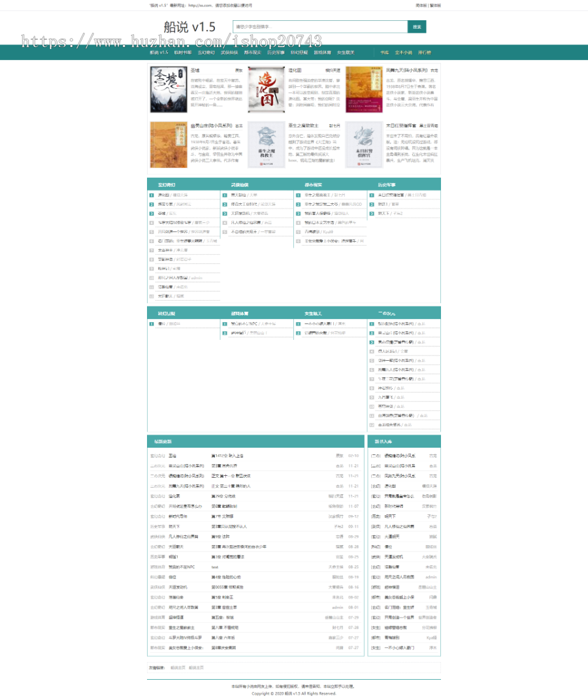Open 书库 in the navigation bar
The image size is (588, 700).
385,53
